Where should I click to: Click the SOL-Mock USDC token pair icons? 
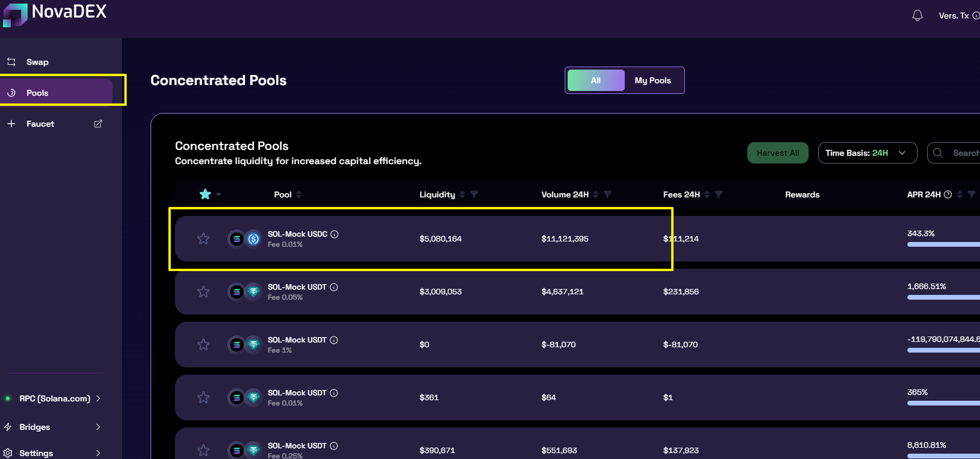[x=245, y=239]
